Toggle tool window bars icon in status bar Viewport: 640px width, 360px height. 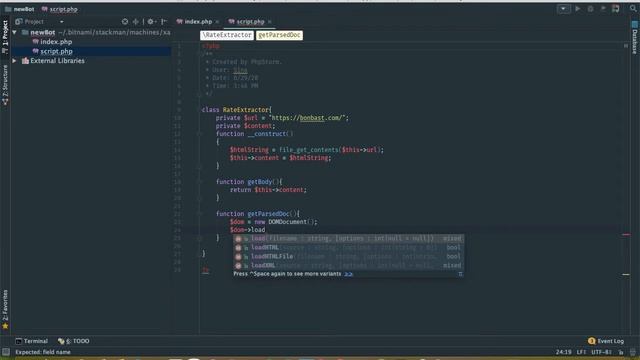click(x=5, y=352)
